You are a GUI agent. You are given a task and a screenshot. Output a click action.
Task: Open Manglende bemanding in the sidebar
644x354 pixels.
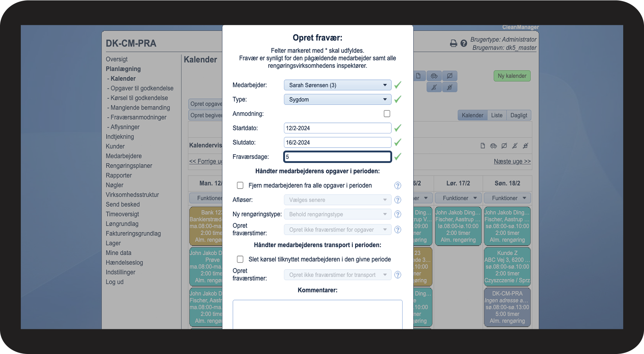[140, 108]
